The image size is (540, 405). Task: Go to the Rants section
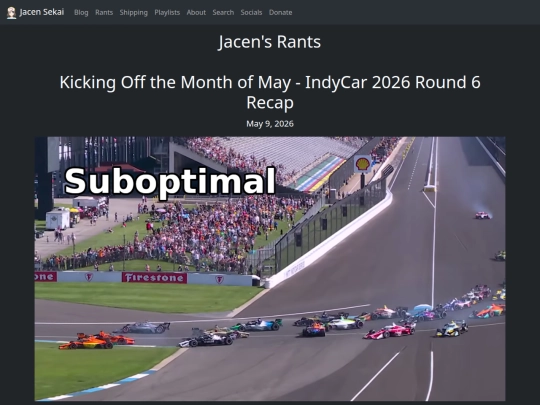[104, 12]
